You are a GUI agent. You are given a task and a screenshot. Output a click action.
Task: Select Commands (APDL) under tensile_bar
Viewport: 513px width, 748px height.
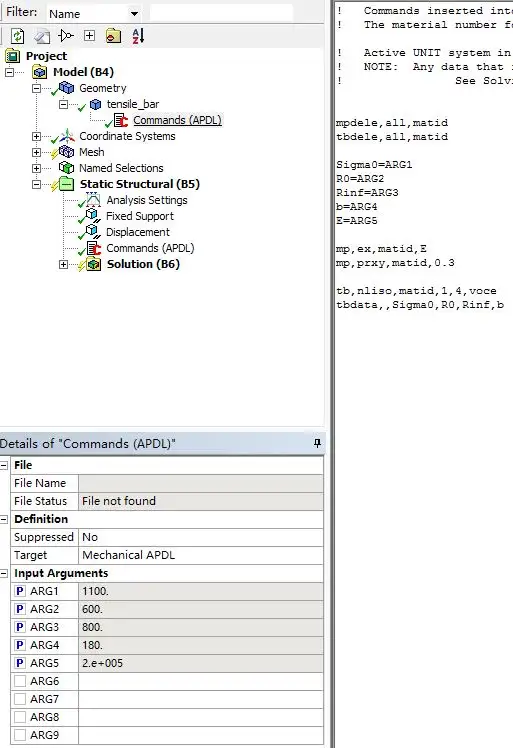177,120
